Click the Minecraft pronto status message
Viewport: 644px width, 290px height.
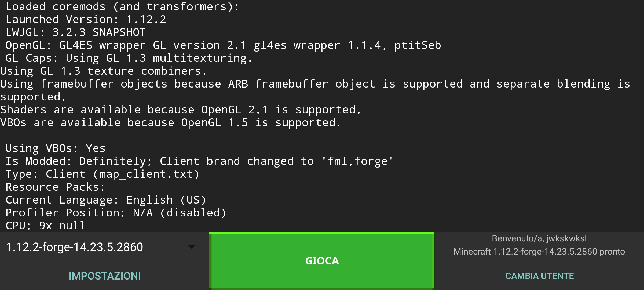(539, 251)
